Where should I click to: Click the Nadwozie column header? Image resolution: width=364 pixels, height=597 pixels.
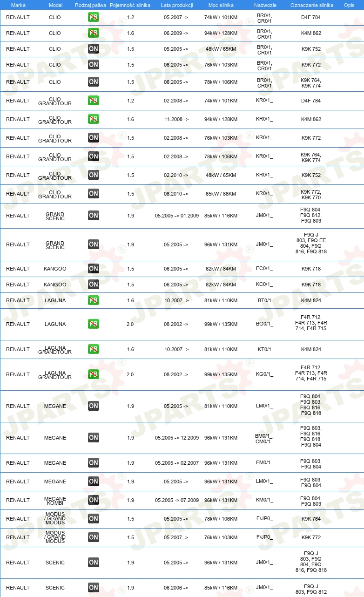[x=265, y=5]
